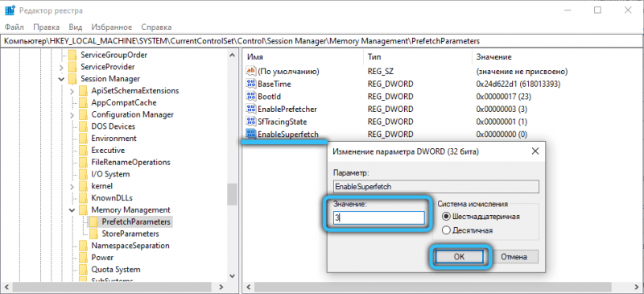The width and height of the screenshot is (644, 294).
Task: Open the Справка menu
Action: (x=156, y=27)
